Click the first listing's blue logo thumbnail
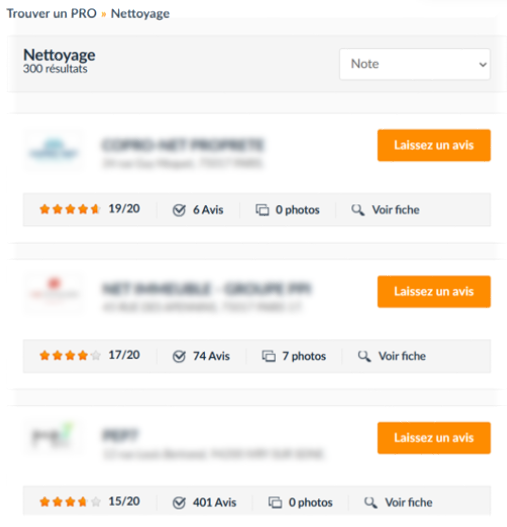507x527 pixels. pyautogui.click(x=54, y=151)
